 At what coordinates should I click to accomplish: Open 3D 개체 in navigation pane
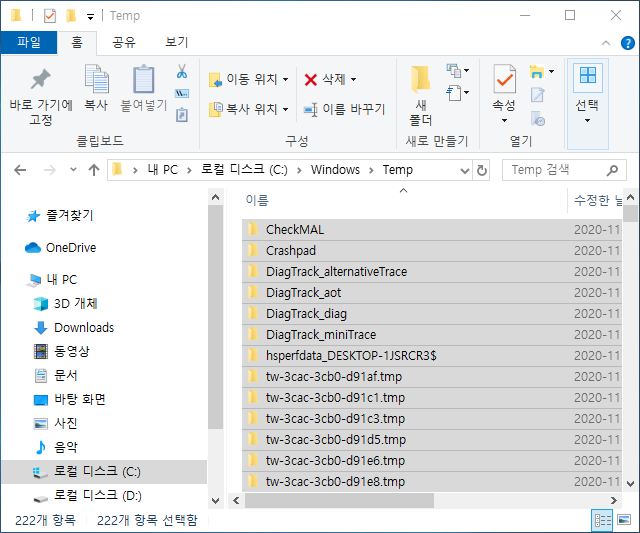tap(66, 304)
